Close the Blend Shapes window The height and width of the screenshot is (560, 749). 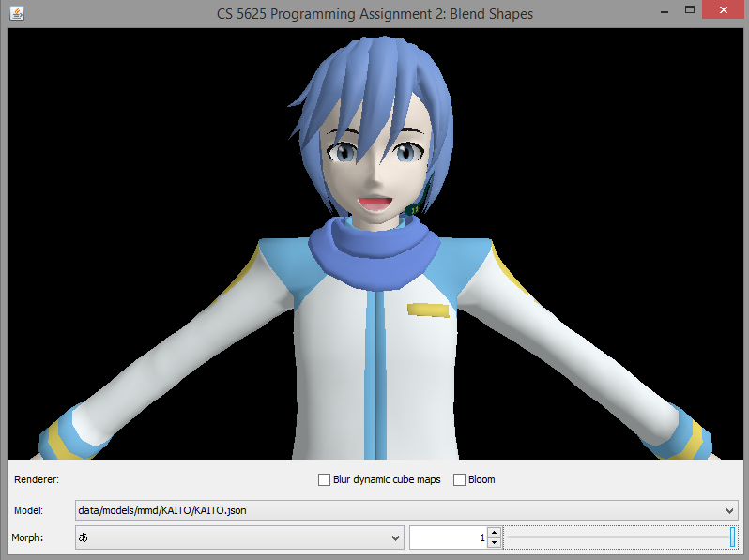click(x=725, y=9)
